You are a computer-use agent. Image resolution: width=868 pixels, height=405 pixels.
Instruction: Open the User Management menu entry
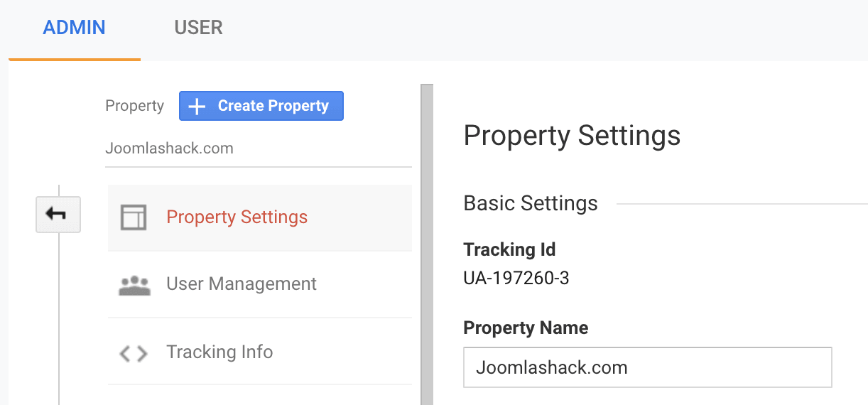point(260,284)
